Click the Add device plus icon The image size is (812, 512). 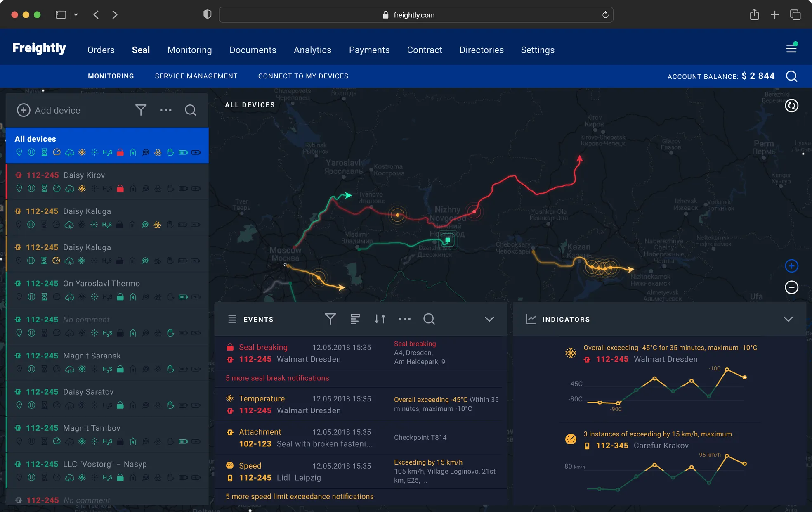point(24,110)
